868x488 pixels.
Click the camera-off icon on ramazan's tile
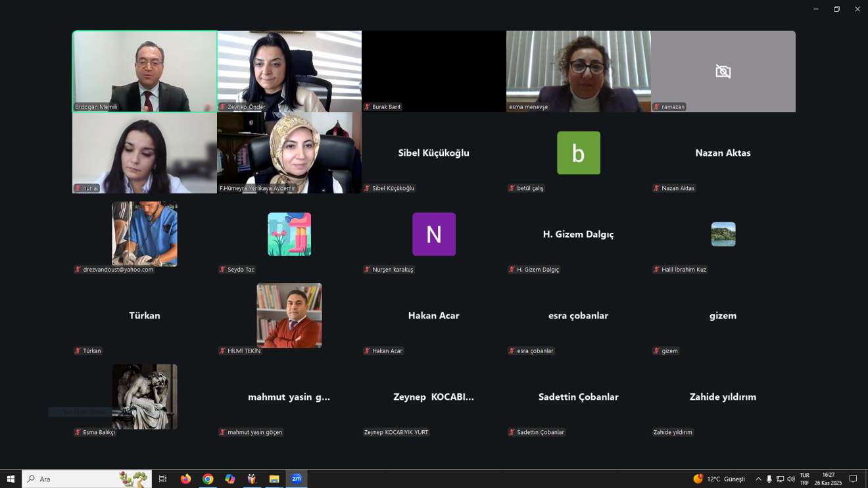pyautogui.click(x=723, y=72)
